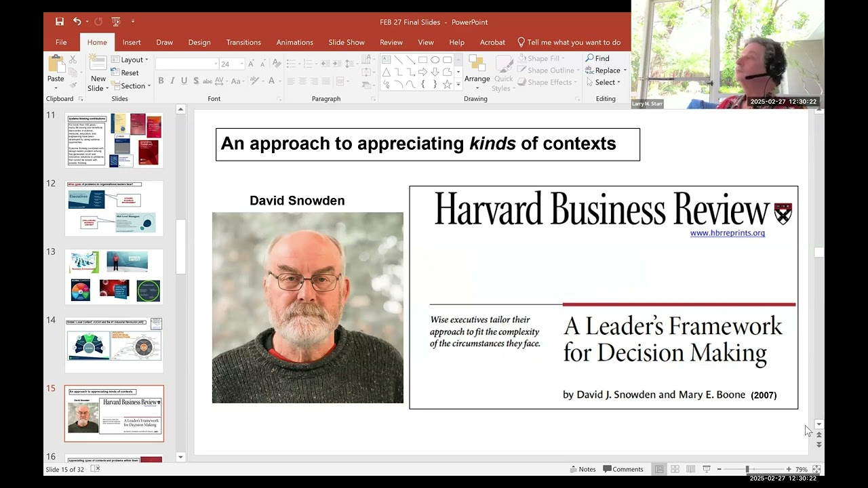The width and height of the screenshot is (868, 488).
Task: Click Tell me what you want to do
Action: [569, 42]
